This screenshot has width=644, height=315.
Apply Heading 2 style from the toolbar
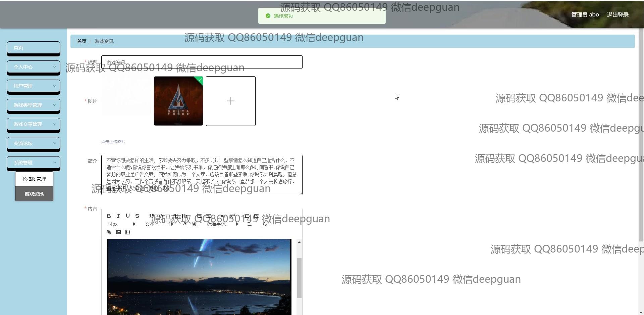(184, 216)
